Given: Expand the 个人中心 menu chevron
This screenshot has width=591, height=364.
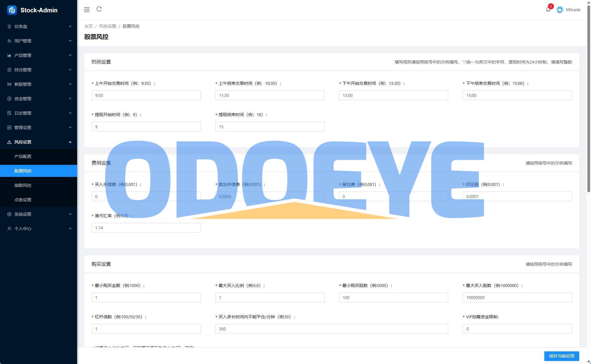Looking at the screenshot, I should tap(70, 229).
